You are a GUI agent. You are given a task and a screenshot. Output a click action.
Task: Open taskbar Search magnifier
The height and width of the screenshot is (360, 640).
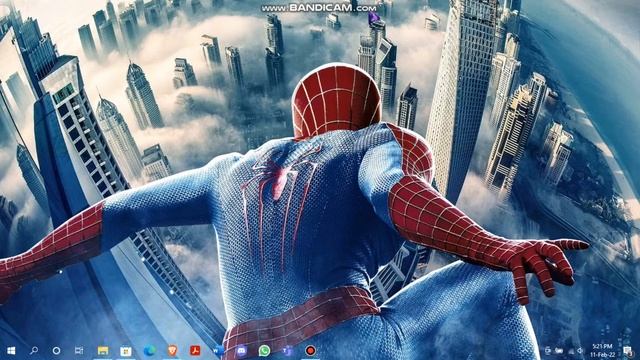tap(34, 351)
